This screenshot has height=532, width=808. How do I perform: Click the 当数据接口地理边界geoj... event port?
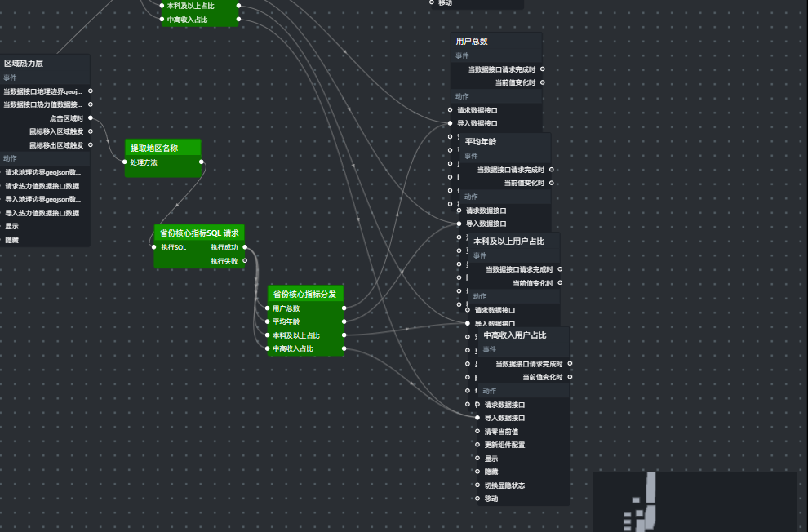click(x=91, y=91)
